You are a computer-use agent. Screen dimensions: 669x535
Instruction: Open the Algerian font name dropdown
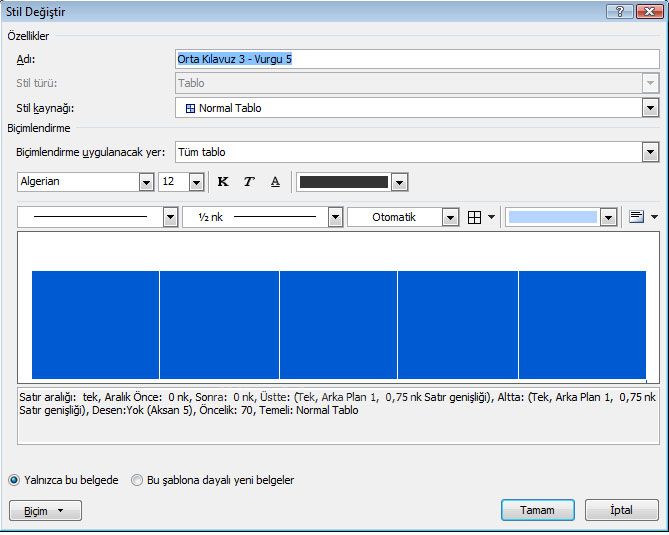146,182
